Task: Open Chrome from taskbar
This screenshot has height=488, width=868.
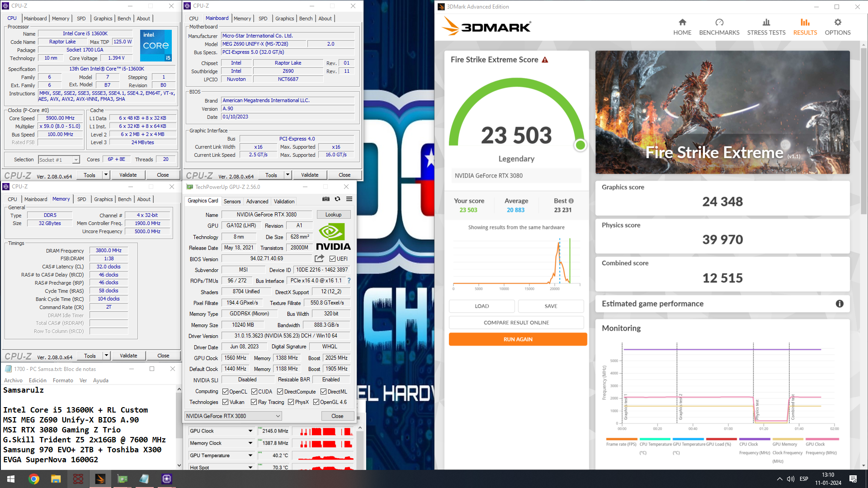Action: pos(33,479)
